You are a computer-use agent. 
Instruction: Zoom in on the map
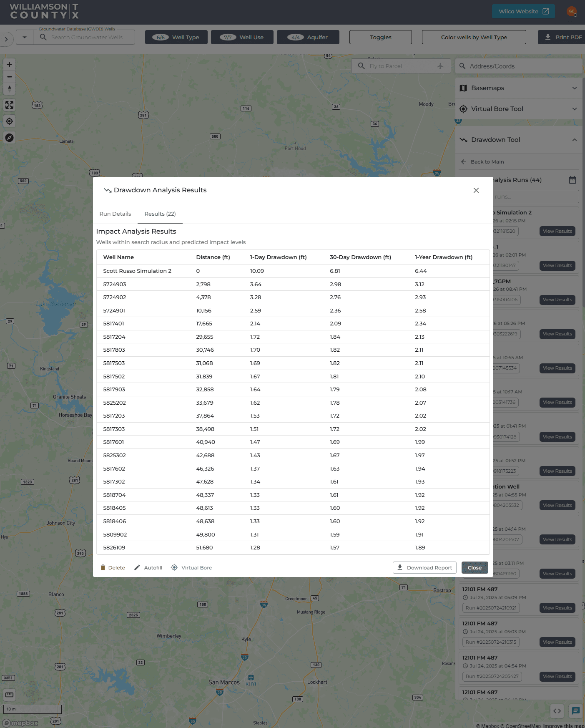click(x=9, y=64)
